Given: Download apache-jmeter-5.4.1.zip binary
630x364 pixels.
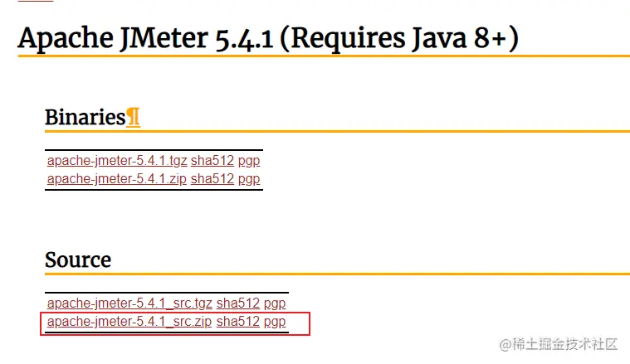Looking at the screenshot, I should click(116, 179).
